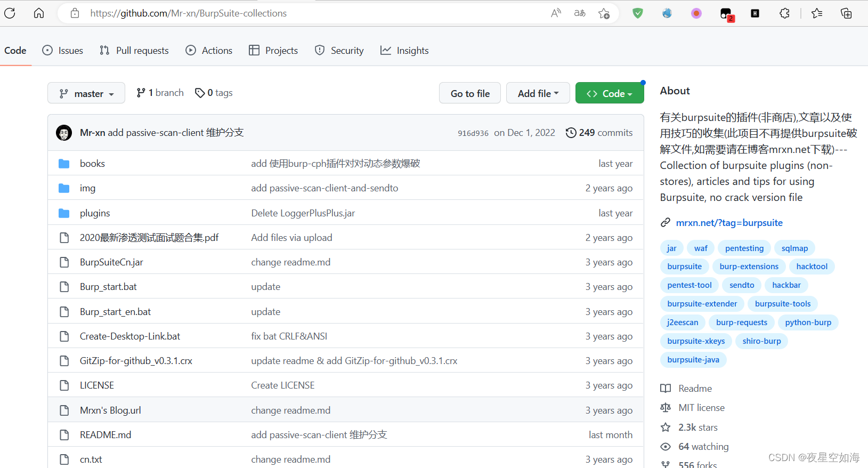Click the file icon beside BurpSuiteCn.jar

click(x=64, y=262)
